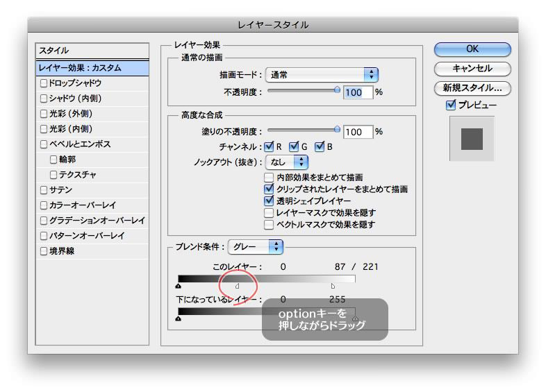The height and width of the screenshot is (392, 546).
Task: Click the このレイヤー gradient bar
Action: [x=267, y=279]
